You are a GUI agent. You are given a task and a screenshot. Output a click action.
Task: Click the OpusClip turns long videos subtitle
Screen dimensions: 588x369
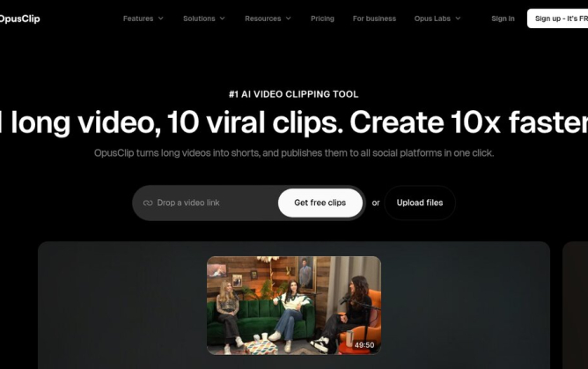294,153
